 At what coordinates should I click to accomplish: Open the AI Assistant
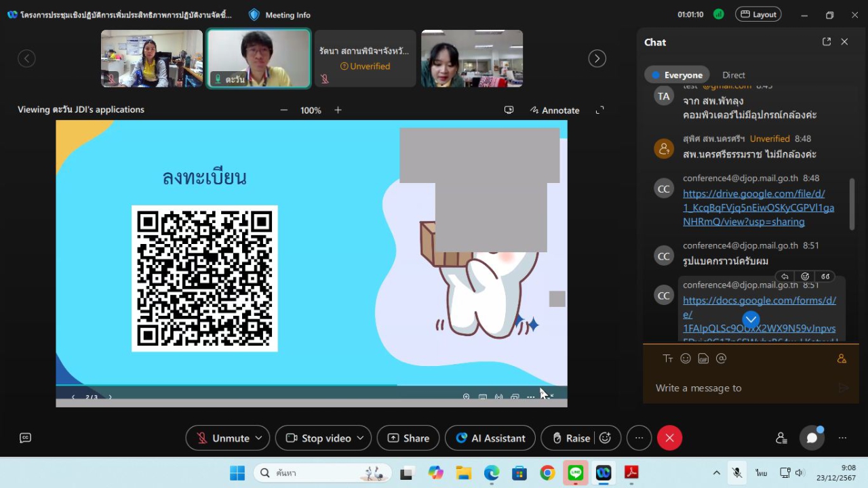(490, 438)
